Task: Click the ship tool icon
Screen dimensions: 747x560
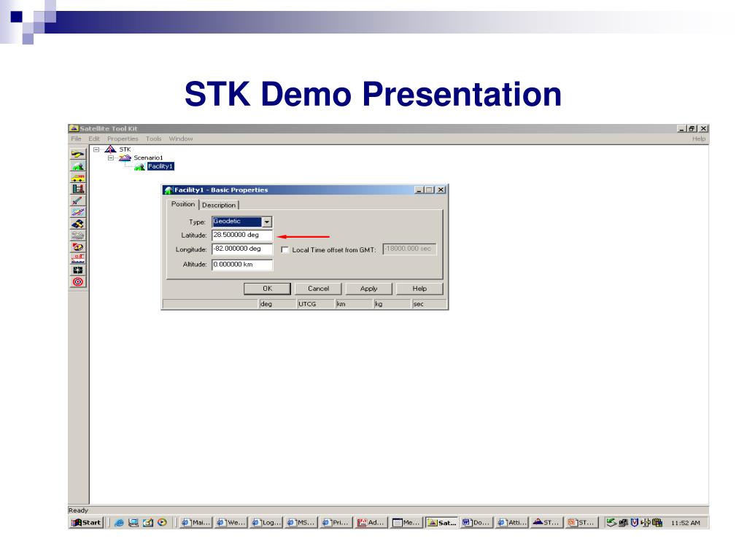Action: click(78, 259)
